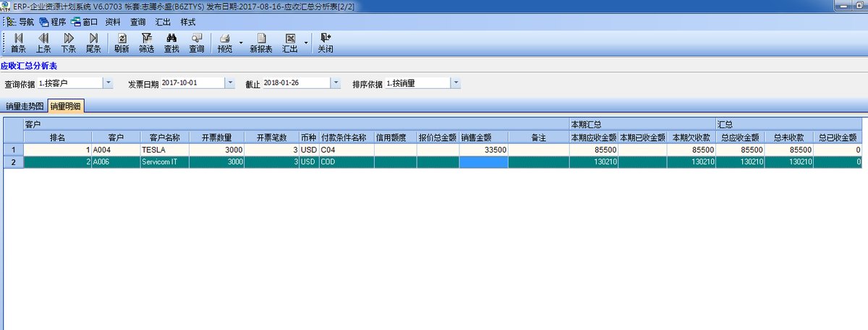
Task: Go to the first record (首条)
Action: pos(18,43)
